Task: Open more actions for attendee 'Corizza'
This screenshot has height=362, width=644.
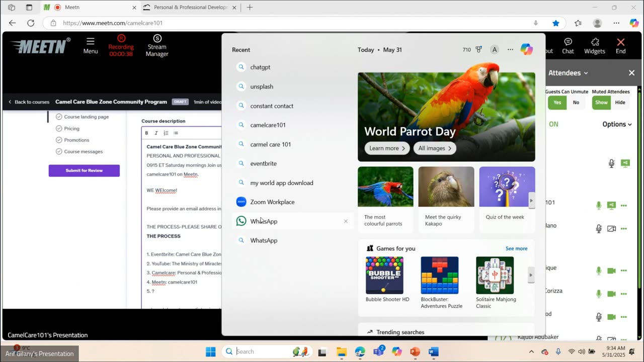Action: [x=624, y=294]
